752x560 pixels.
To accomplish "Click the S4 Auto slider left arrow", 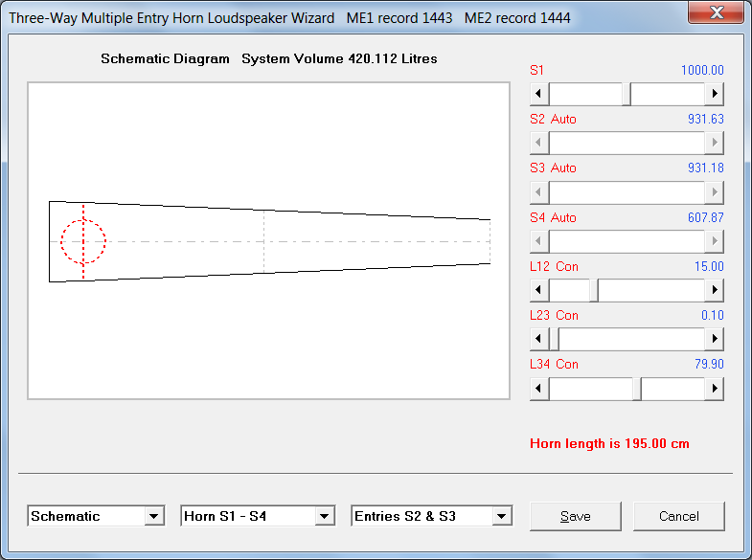I will [x=539, y=241].
